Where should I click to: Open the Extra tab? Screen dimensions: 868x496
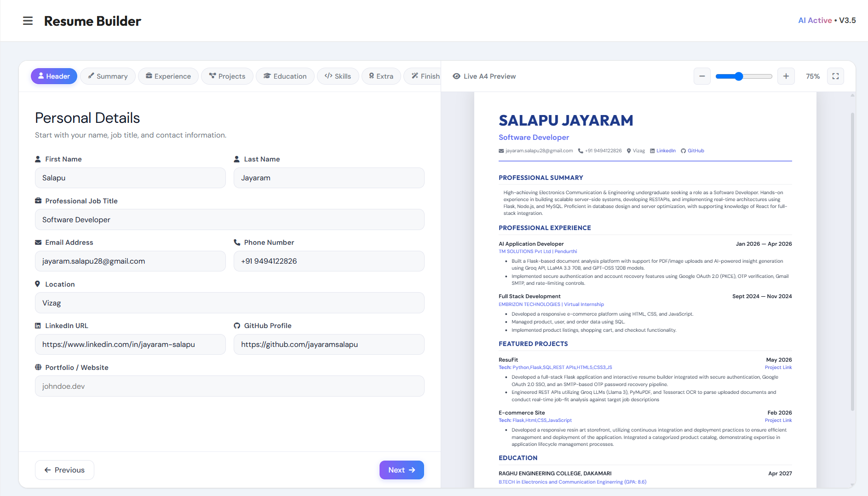coord(381,76)
